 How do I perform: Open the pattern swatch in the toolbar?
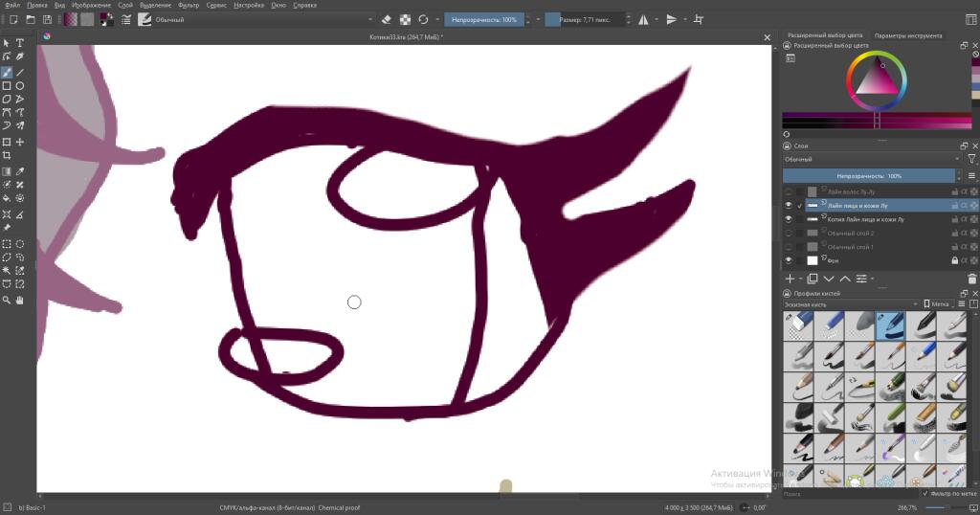click(87, 20)
